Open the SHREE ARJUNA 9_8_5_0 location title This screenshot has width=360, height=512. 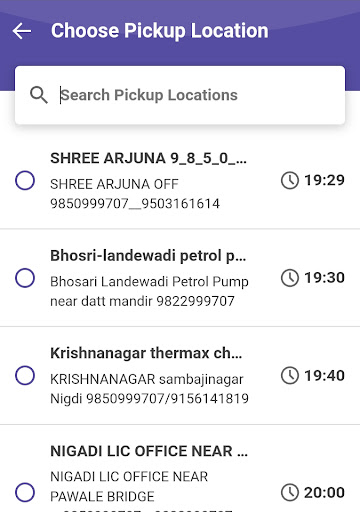149,158
